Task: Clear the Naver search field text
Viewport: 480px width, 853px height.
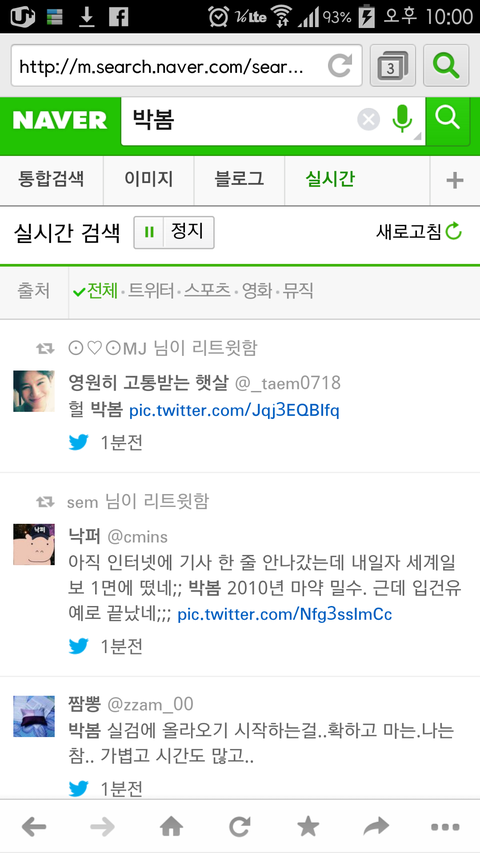Action: pos(368,120)
